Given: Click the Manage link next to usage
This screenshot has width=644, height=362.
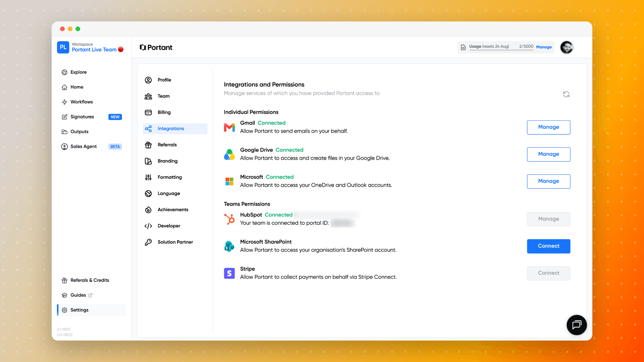Looking at the screenshot, I should (544, 47).
